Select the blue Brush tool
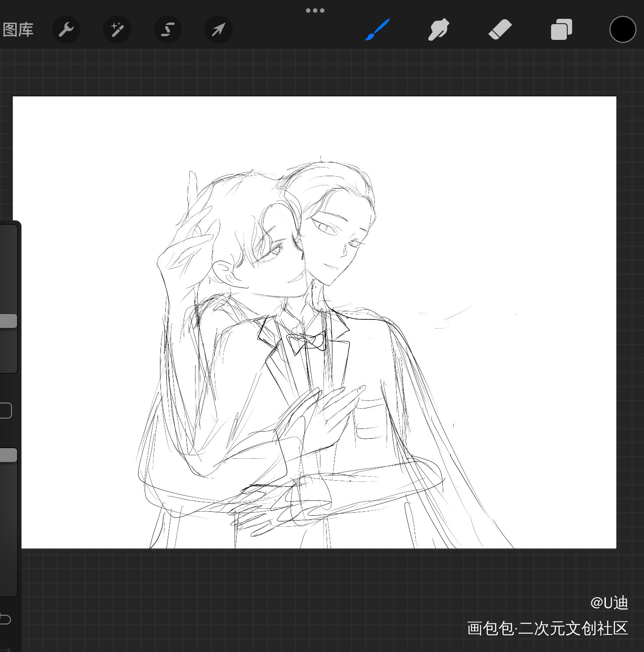644x652 pixels. pos(377,30)
